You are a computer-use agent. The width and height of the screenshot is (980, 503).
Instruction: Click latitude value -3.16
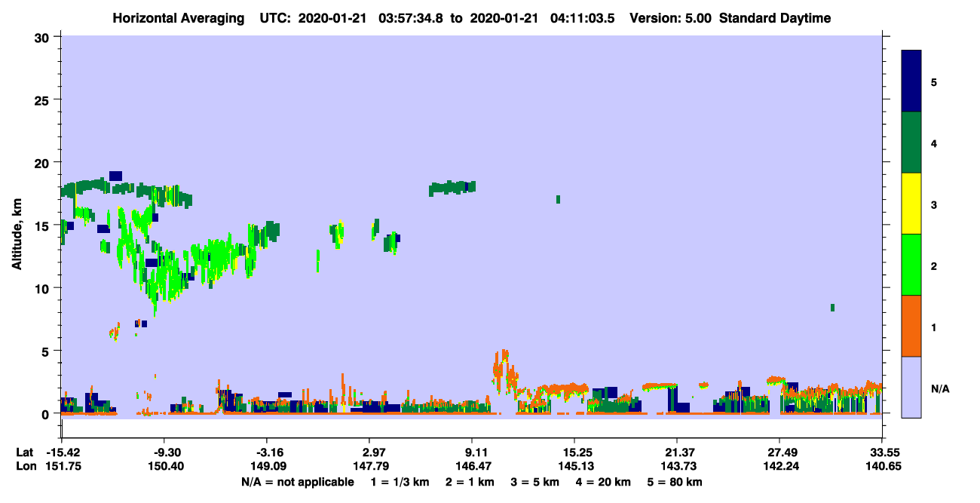tap(267, 452)
